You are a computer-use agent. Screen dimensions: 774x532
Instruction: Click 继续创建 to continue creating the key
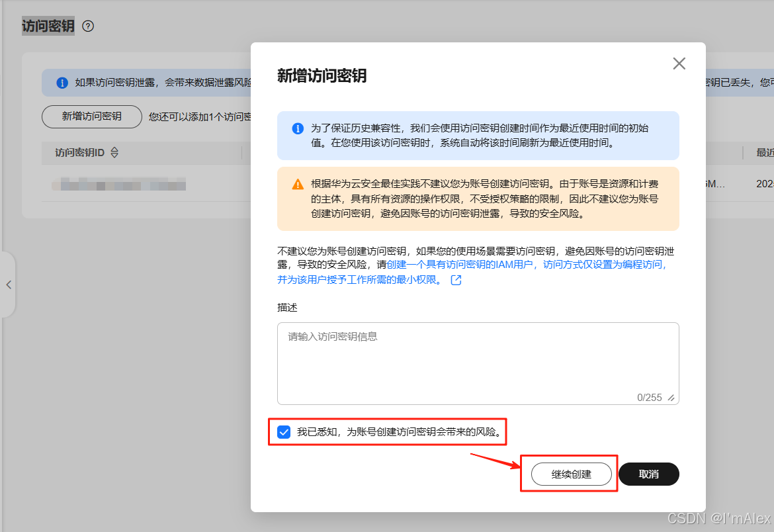click(x=570, y=474)
